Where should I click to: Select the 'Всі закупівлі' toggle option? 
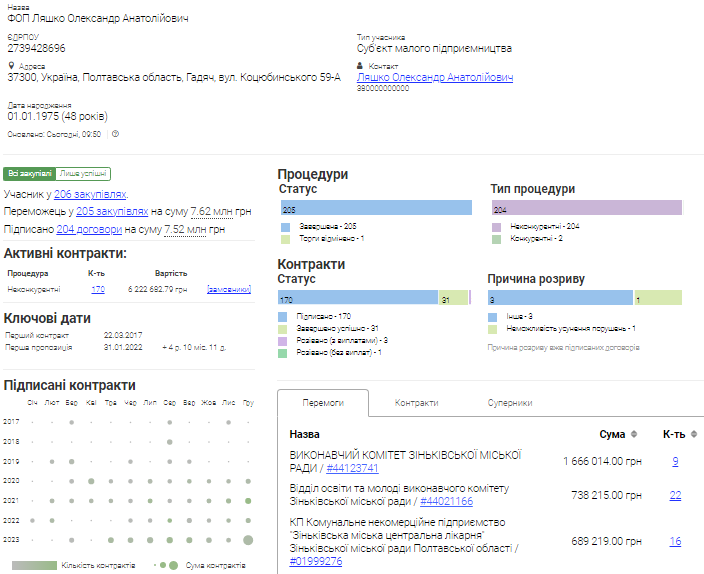click(29, 173)
